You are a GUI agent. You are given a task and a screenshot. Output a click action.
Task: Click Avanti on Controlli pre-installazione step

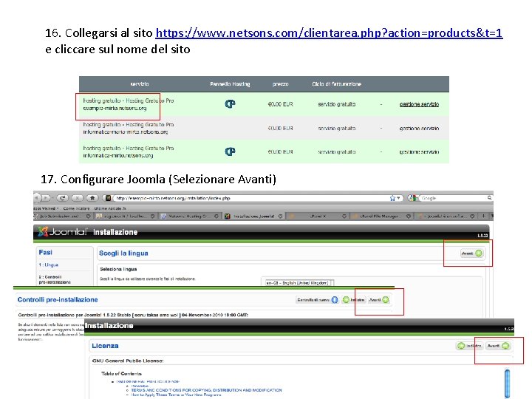pos(379,300)
